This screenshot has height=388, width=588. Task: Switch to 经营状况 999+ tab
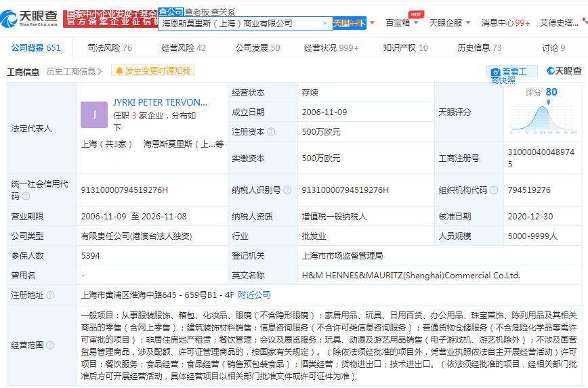[x=331, y=48]
